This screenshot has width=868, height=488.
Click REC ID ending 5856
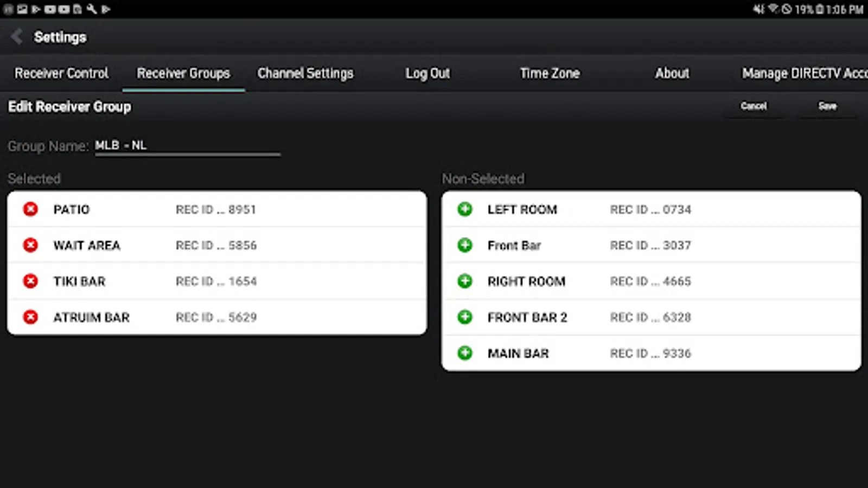(x=216, y=245)
